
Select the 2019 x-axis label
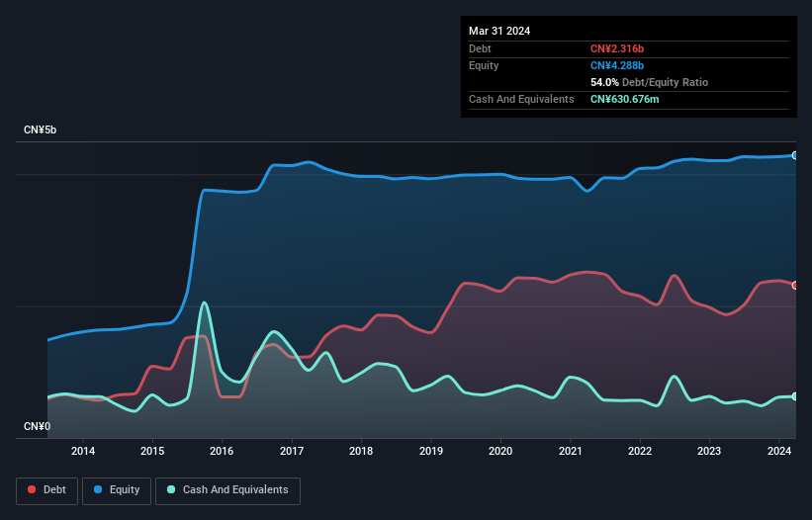(x=431, y=451)
